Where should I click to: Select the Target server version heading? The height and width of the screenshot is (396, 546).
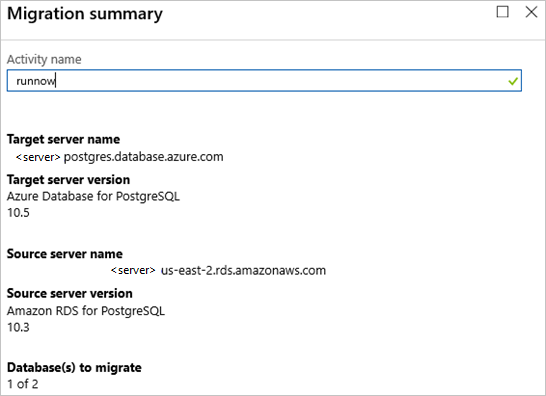click(69, 180)
